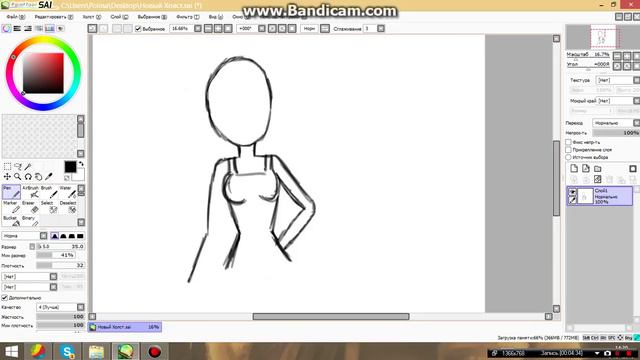Screen dimensions: 640x360
Task: Adjust the Непрозр-ть layer opacity slider
Action: pyautogui.click(x=616, y=133)
